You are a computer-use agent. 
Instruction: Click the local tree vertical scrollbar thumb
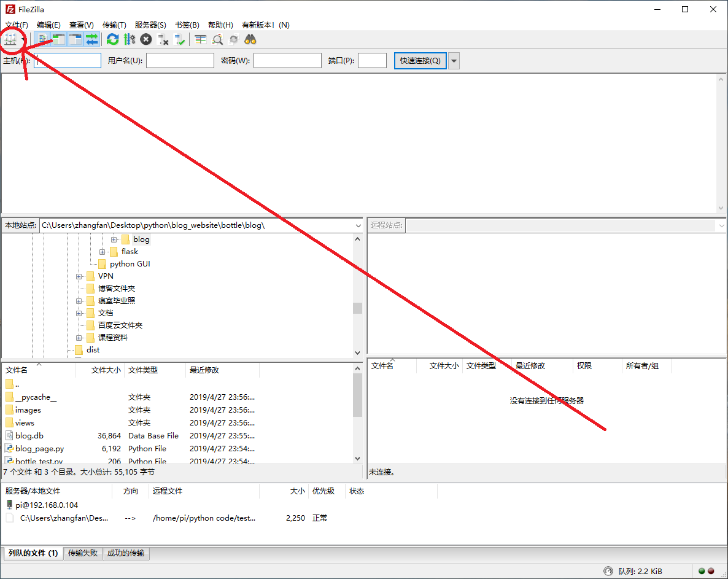pyautogui.click(x=357, y=308)
